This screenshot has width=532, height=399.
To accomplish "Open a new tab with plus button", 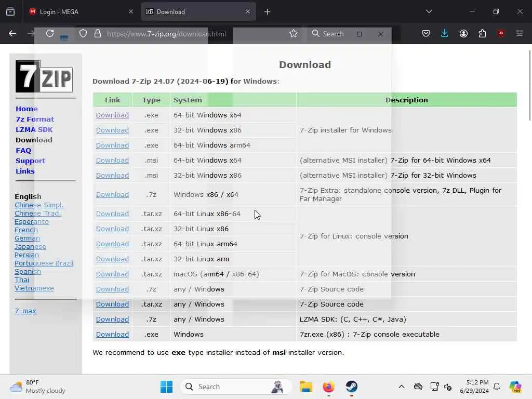I will (268, 12).
